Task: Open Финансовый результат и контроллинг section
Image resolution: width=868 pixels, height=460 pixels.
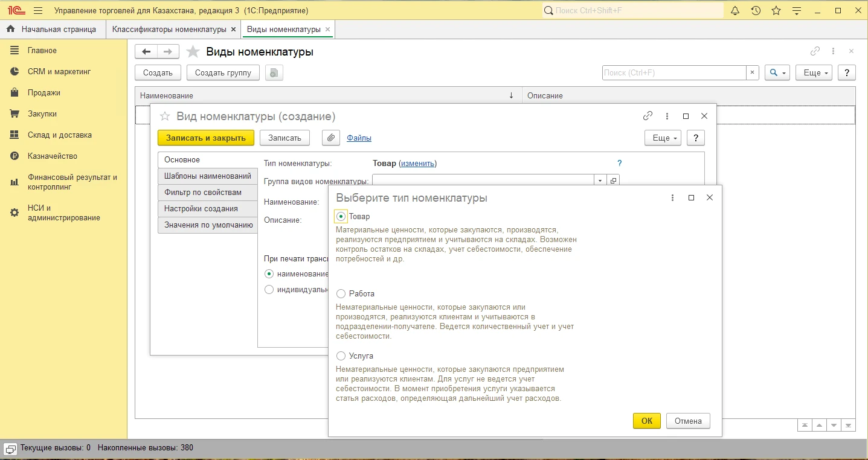Action: coord(63,182)
